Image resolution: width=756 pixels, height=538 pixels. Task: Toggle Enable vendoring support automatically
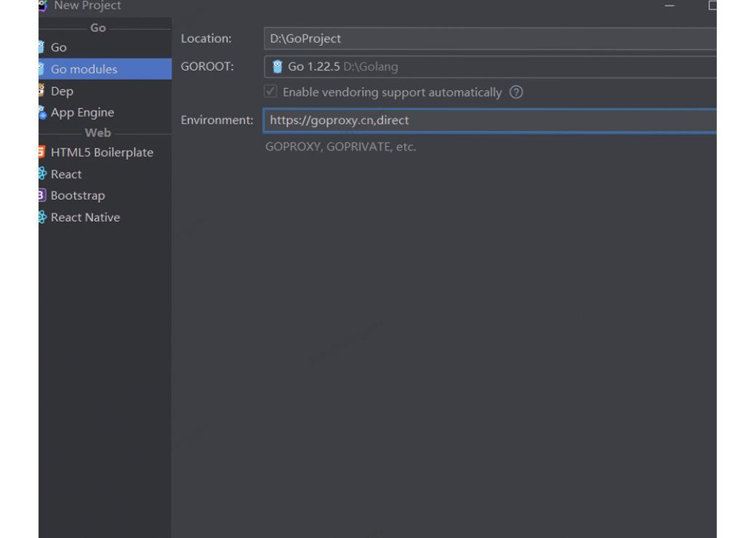coord(270,92)
